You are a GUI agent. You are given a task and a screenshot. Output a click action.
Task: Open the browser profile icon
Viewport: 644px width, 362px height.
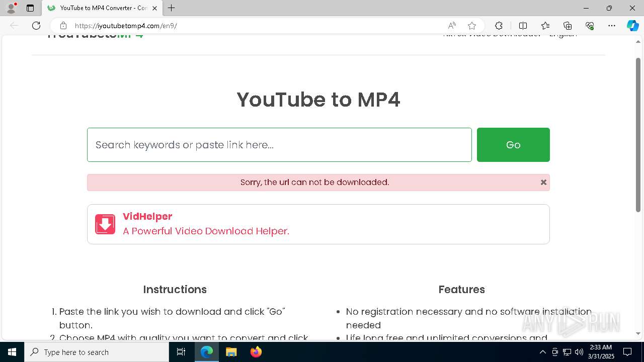pos(11,8)
